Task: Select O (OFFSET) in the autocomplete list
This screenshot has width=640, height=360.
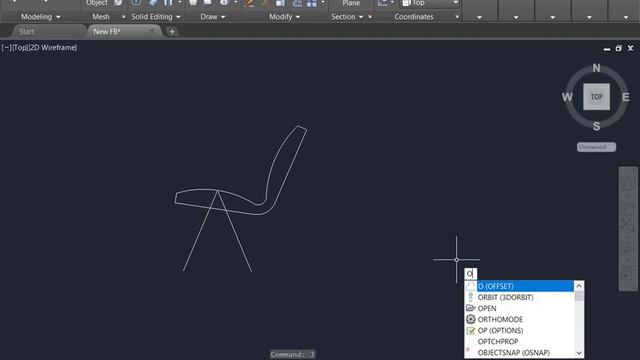Action: click(x=525, y=286)
